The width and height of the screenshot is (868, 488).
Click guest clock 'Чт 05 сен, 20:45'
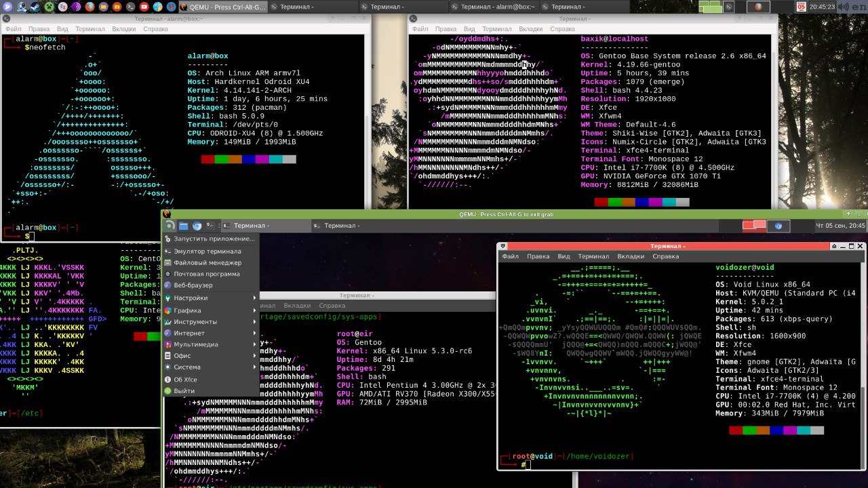coord(840,226)
